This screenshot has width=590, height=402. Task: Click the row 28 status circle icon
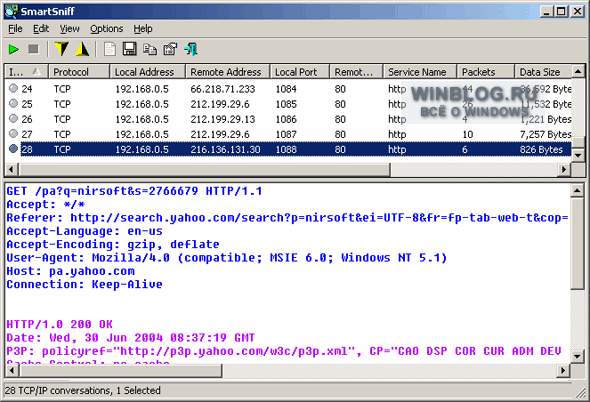(13, 149)
